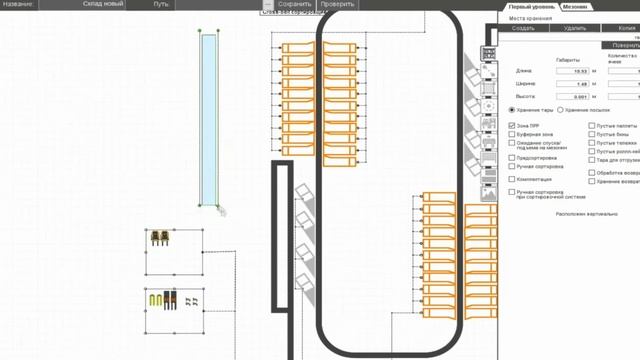Screen dimensions: 640x360
Task: Check the Зона ПРР checkbox
Action: (512, 126)
